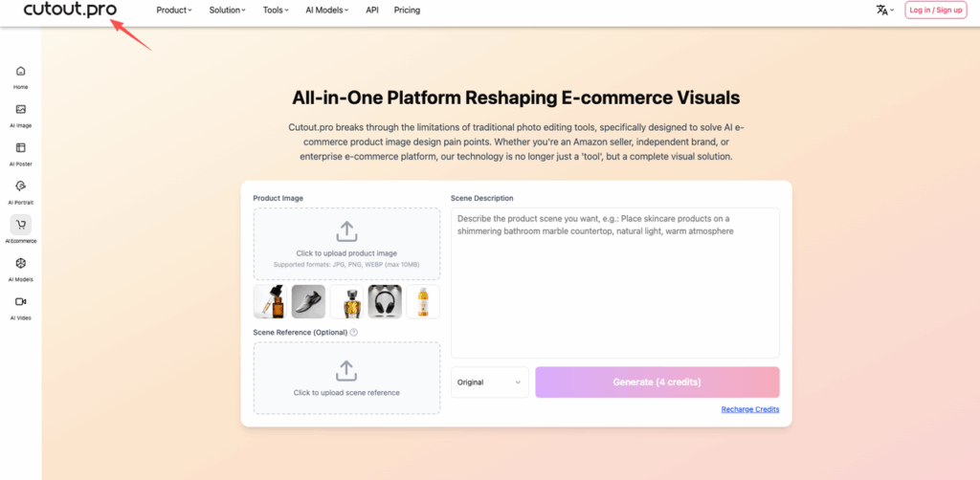
Task: Click the Product Image label
Action: pos(278,199)
